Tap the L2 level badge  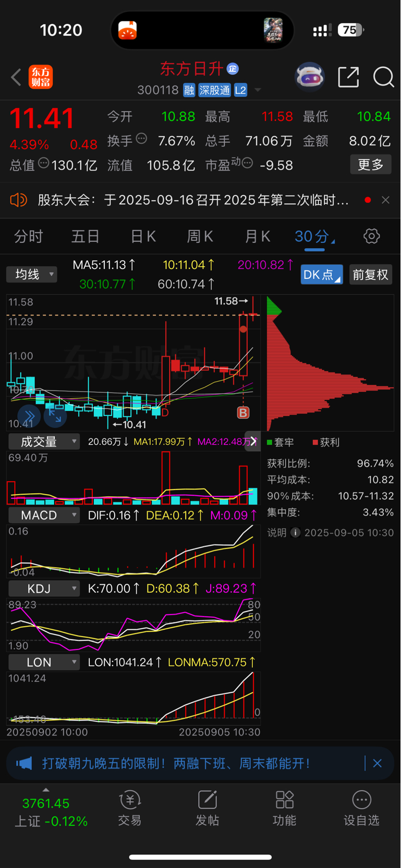point(240,90)
